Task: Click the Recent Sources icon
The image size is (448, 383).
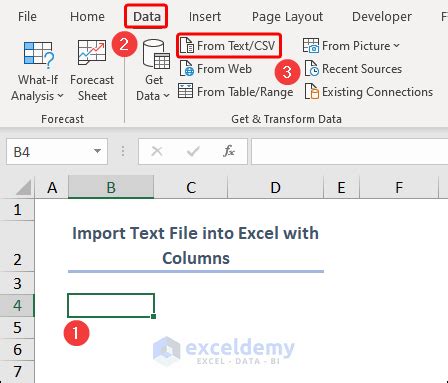Action: click(312, 69)
